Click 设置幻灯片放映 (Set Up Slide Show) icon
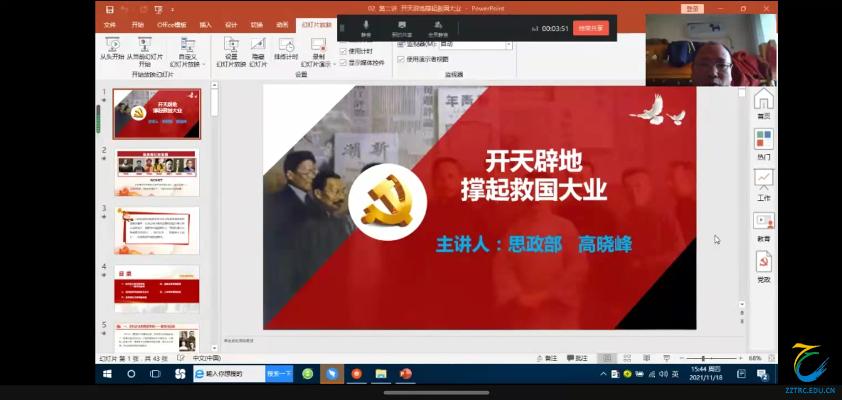Image resolution: width=842 pixels, height=400 pixels. [231, 45]
